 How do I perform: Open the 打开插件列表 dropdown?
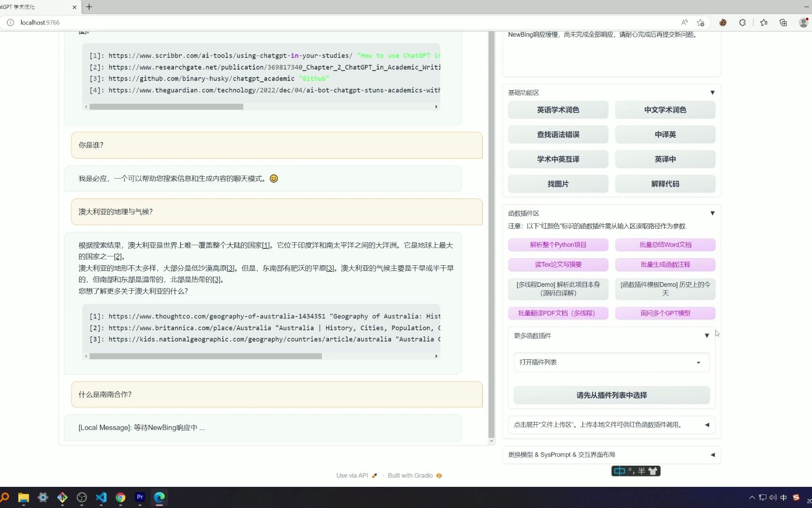[611, 362]
